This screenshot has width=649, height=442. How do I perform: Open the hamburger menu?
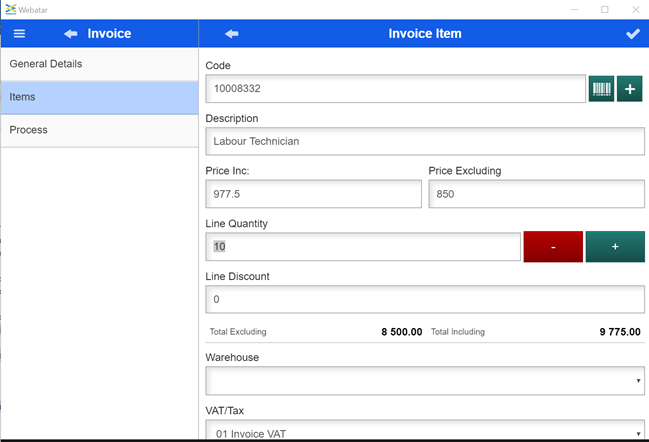pos(19,34)
